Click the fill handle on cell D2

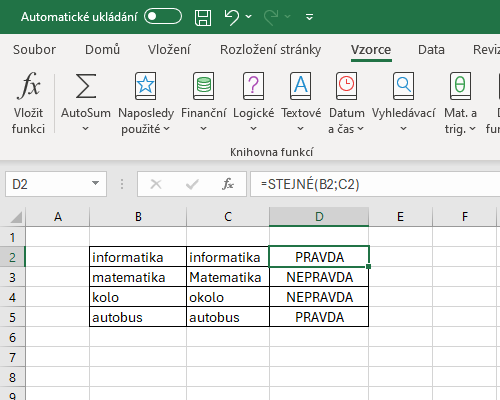[368, 266]
